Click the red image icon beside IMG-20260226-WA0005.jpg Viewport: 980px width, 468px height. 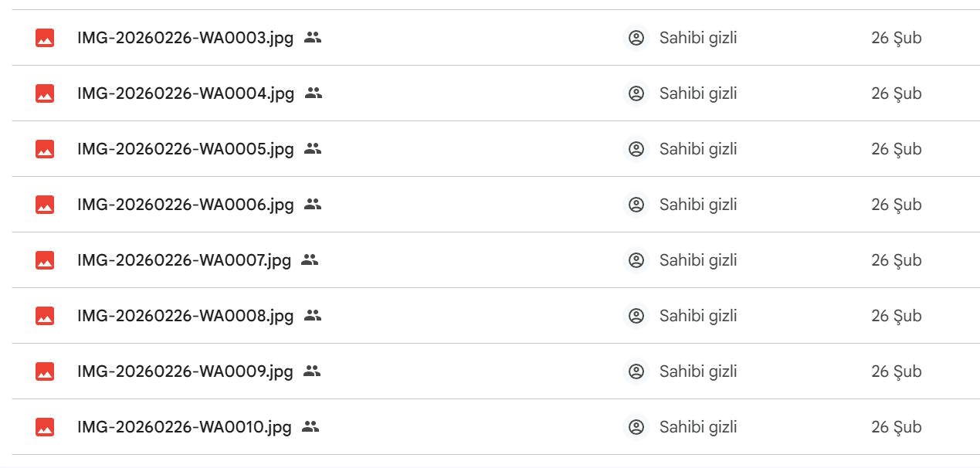tap(45, 149)
